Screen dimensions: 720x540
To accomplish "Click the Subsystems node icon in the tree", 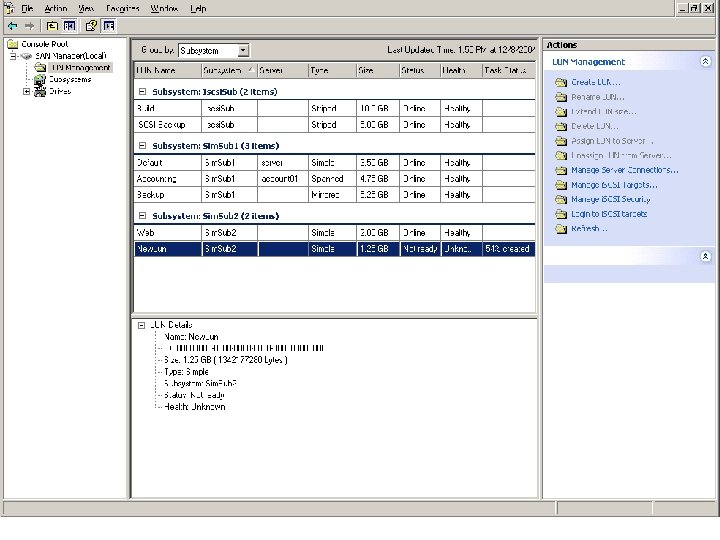I will (x=40, y=80).
